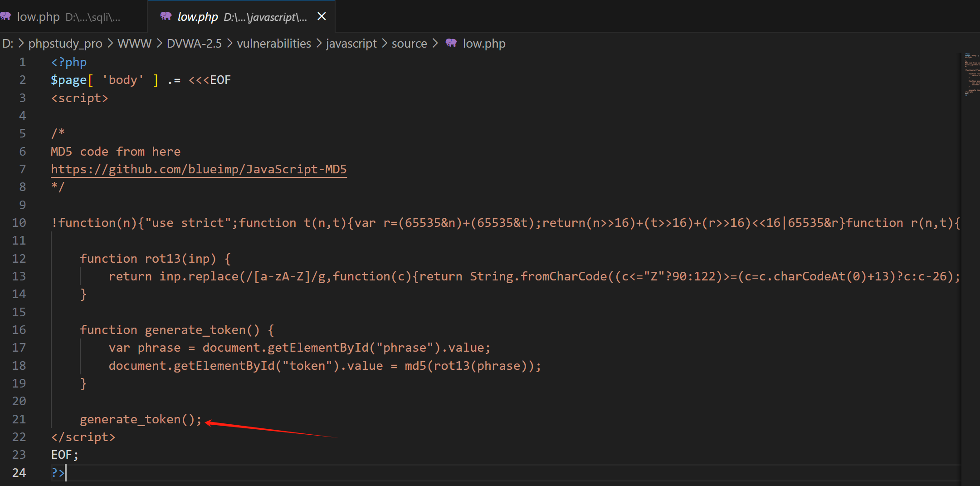Click the closing </script> tag
The height and width of the screenshot is (486, 980).
[83, 437]
